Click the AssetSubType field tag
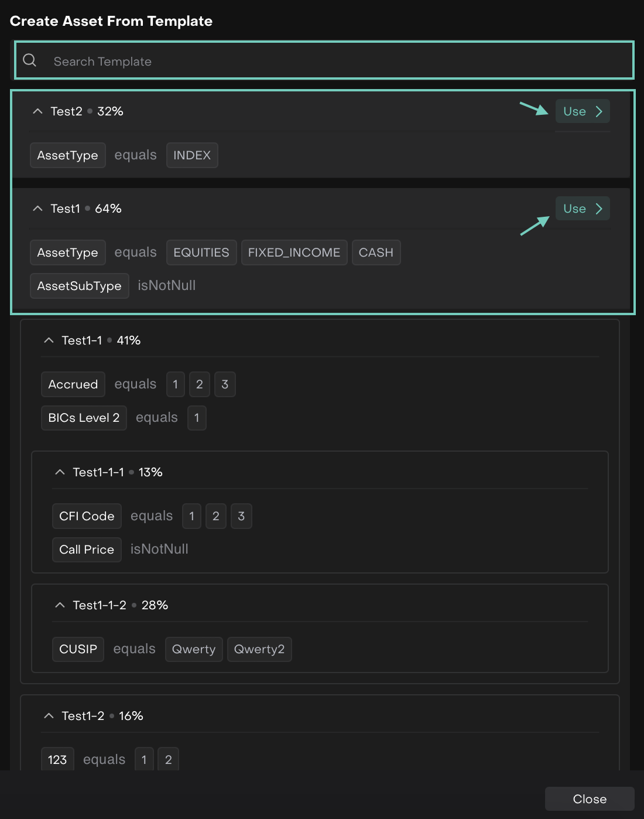Viewport: 644px width, 819px height. pyautogui.click(x=79, y=286)
